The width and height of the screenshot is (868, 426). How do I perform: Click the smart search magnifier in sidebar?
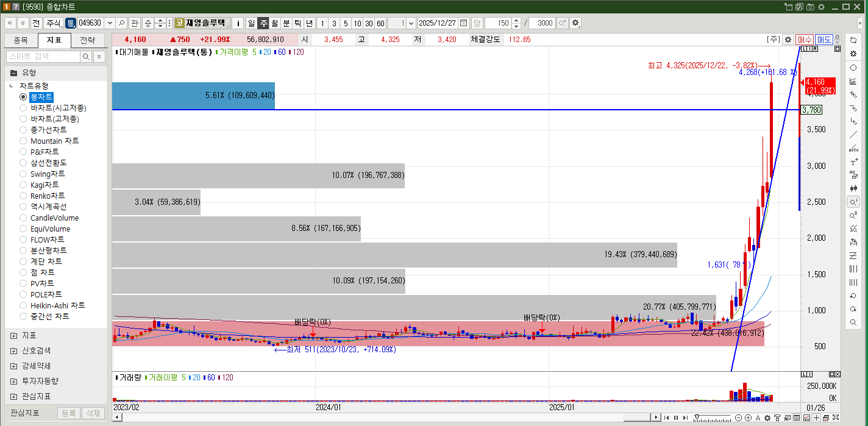pyautogui.click(x=86, y=56)
